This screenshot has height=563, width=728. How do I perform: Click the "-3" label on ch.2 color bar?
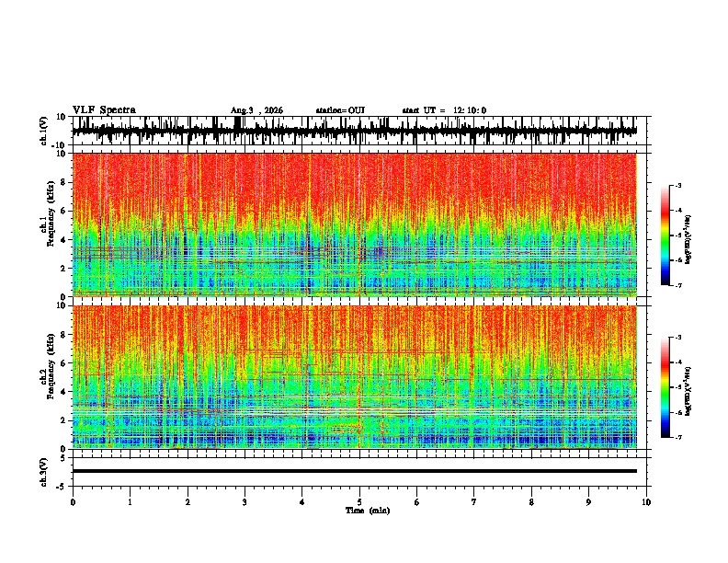pyautogui.click(x=678, y=338)
